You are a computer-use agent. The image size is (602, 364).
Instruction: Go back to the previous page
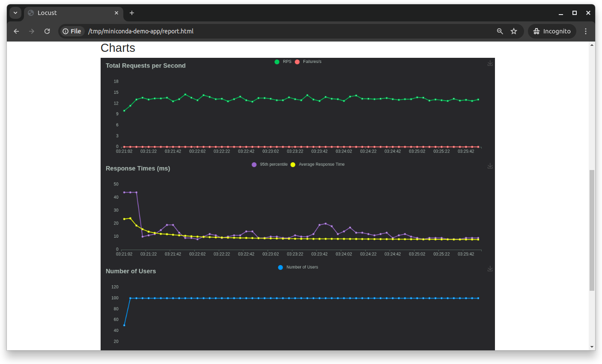[16, 31]
